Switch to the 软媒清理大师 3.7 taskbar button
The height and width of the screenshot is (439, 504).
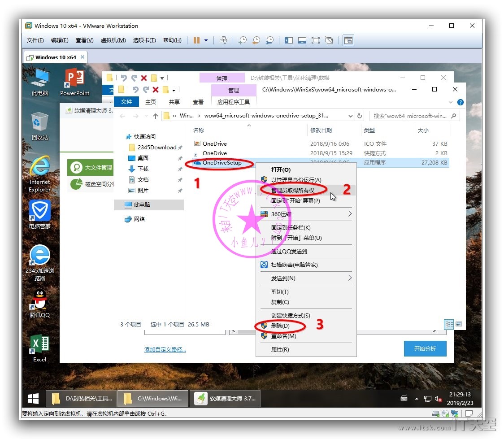[x=225, y=399]
